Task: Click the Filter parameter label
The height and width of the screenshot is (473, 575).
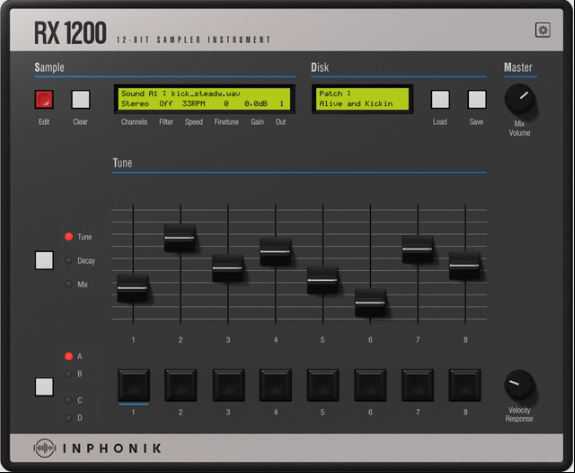Action: coord(166,122)
